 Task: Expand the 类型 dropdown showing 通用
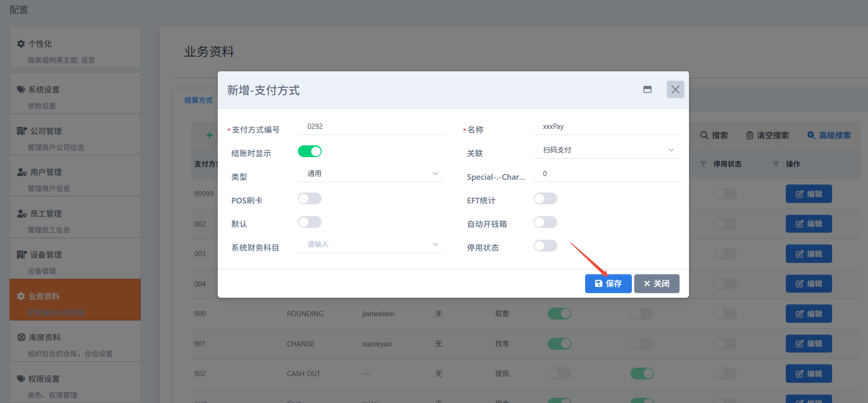(371, 174)
